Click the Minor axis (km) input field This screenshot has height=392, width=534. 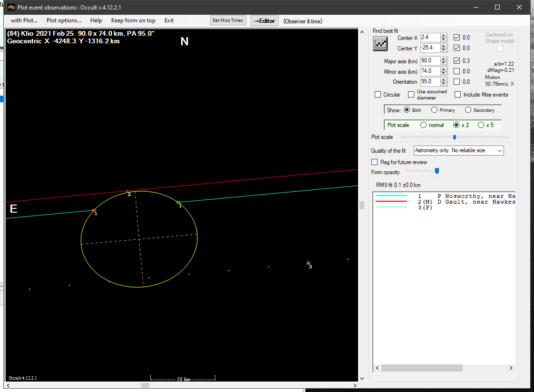(430, 71)
